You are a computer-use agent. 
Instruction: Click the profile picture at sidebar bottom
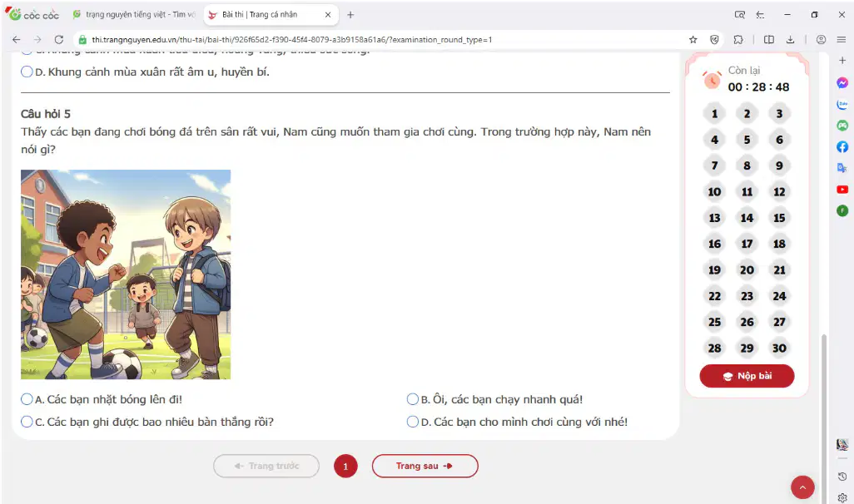[842, 445]
